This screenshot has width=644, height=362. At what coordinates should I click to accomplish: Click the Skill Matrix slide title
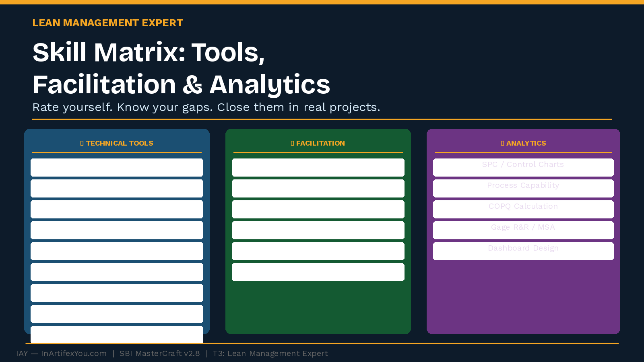point(181,68)
